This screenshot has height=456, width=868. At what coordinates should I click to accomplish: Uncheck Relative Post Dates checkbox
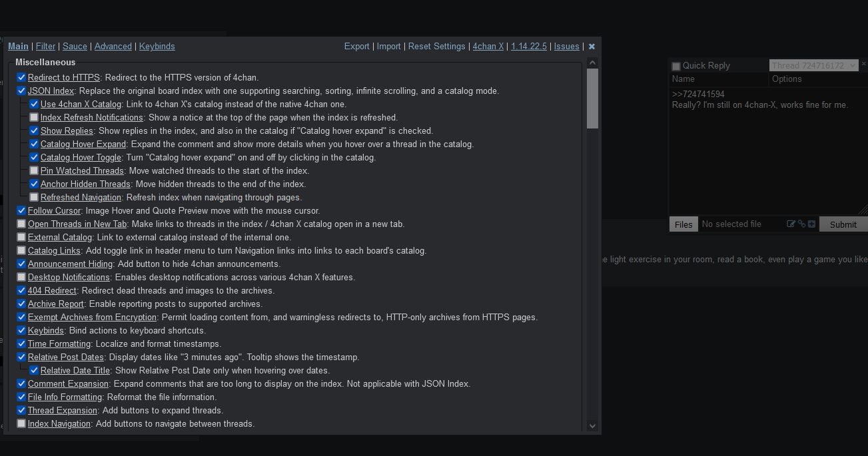click(x=21, y=357)
